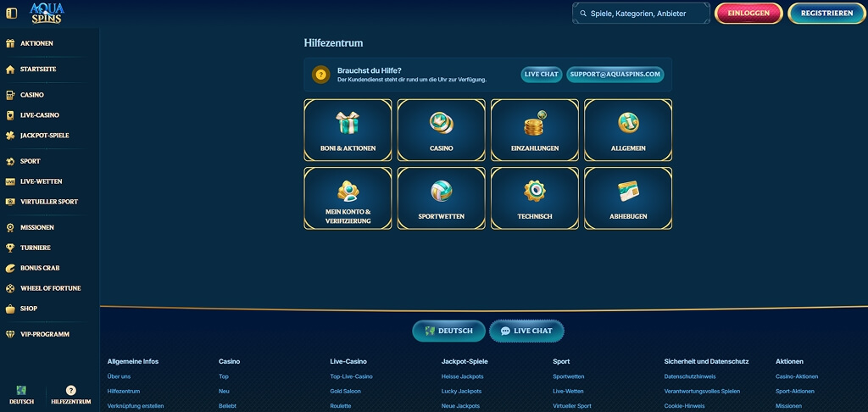Click the Hilfezentrum icon in sidebar bottom
This screenshot has height=412, width=868.
71,391
